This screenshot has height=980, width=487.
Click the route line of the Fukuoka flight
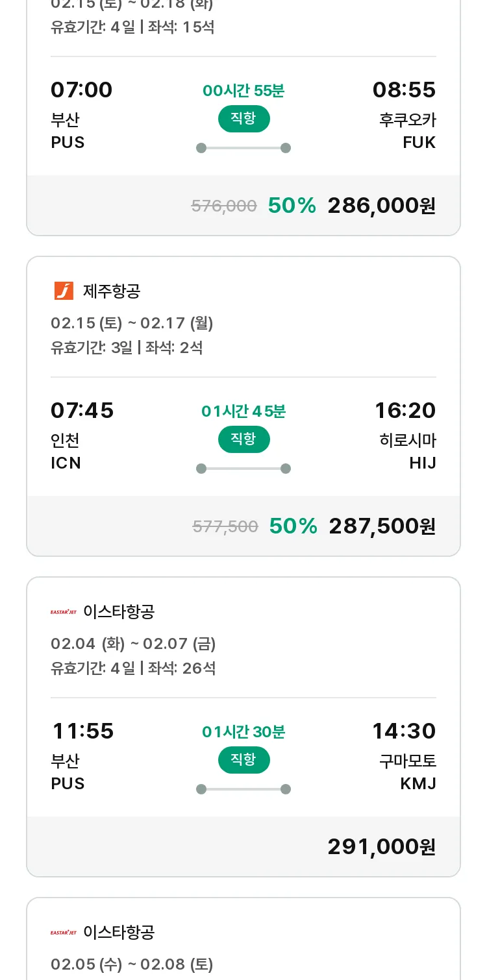pyautogui.click(x=243, y=148)
